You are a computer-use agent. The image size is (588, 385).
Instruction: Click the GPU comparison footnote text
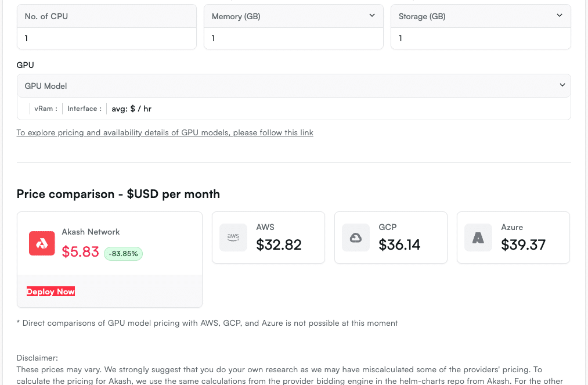tap(207, 323)
